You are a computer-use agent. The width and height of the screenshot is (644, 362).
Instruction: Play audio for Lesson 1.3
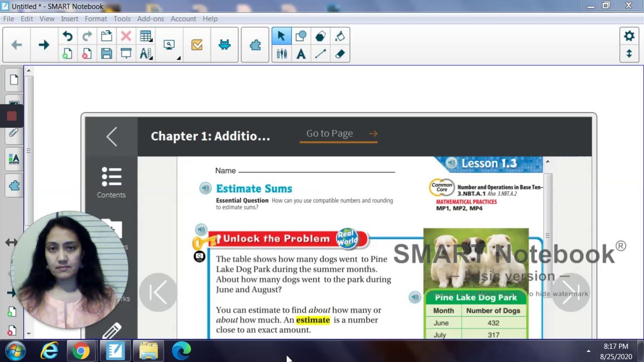(x=451, y=163)
